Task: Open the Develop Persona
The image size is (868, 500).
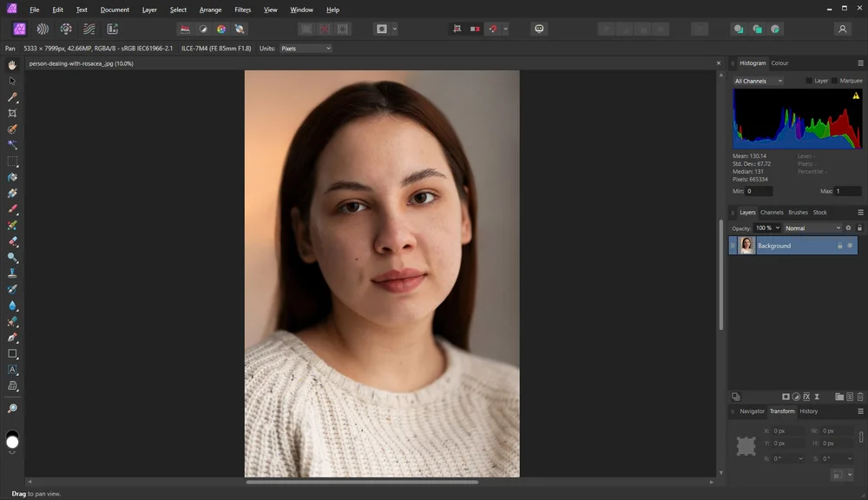Action: click(x=66, y=29)
